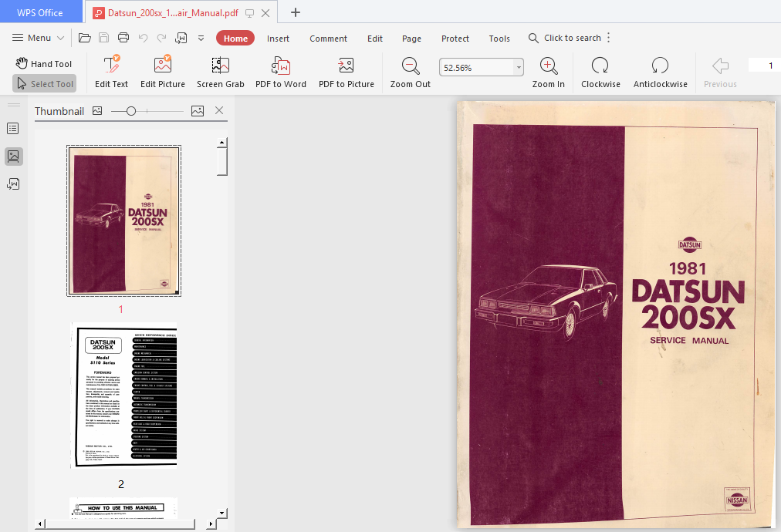Click the thumbnail panel scroll up arrow

pyautogui.click(x=222, y=143)
